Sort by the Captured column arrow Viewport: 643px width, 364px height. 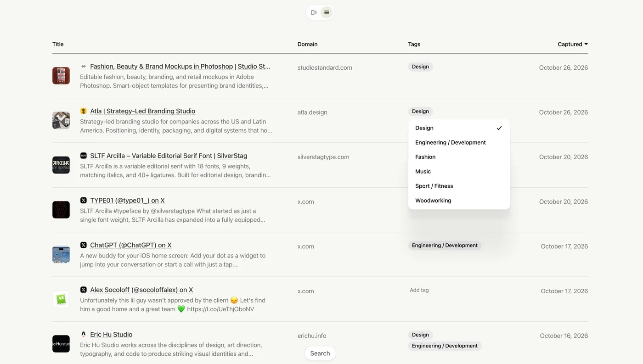(x=586, y=44)
